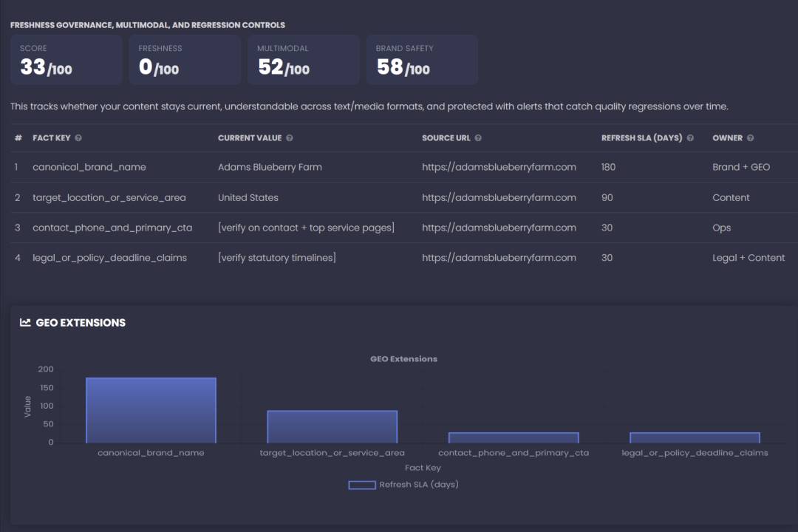The image size is (798, 532).
Task: Open source URL for legal_or_policy_deadline_claims row
Action: pos(499,258)
